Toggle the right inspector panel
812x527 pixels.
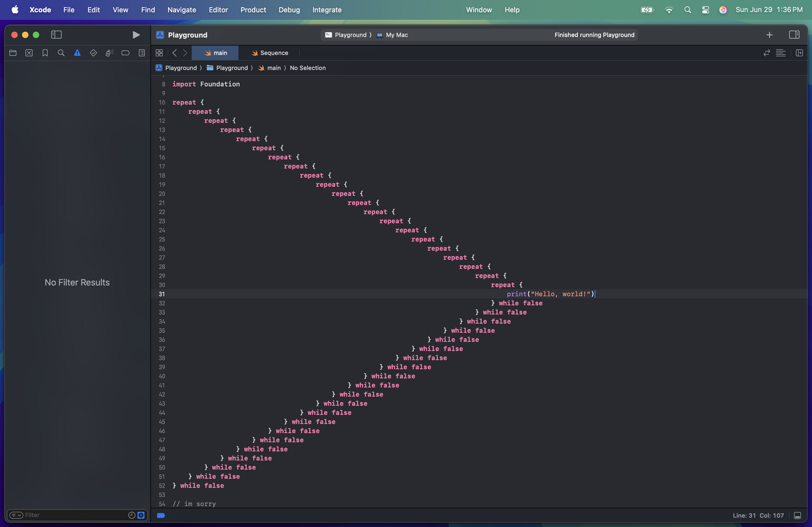[x=794, y=34]
